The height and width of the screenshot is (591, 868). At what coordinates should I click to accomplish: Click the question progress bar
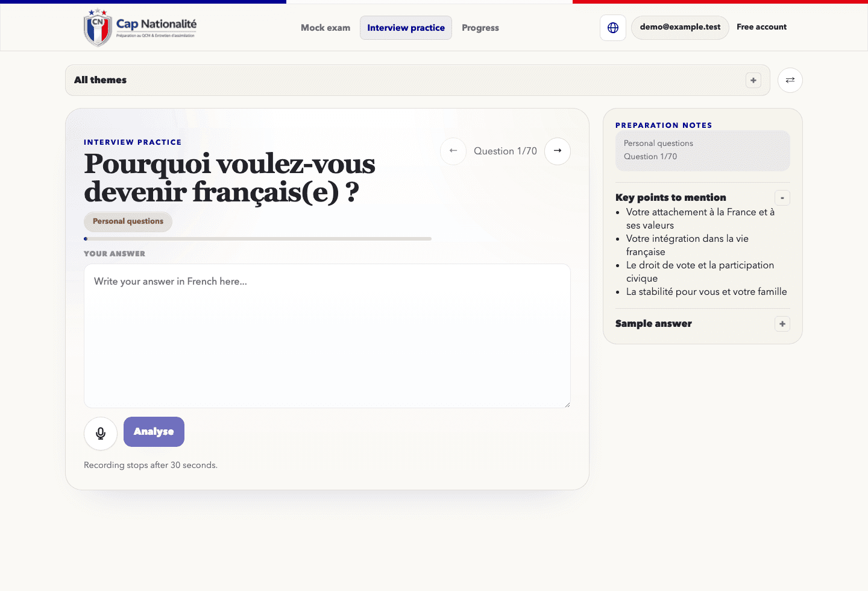pyautogui.click(x=257, y=239)
